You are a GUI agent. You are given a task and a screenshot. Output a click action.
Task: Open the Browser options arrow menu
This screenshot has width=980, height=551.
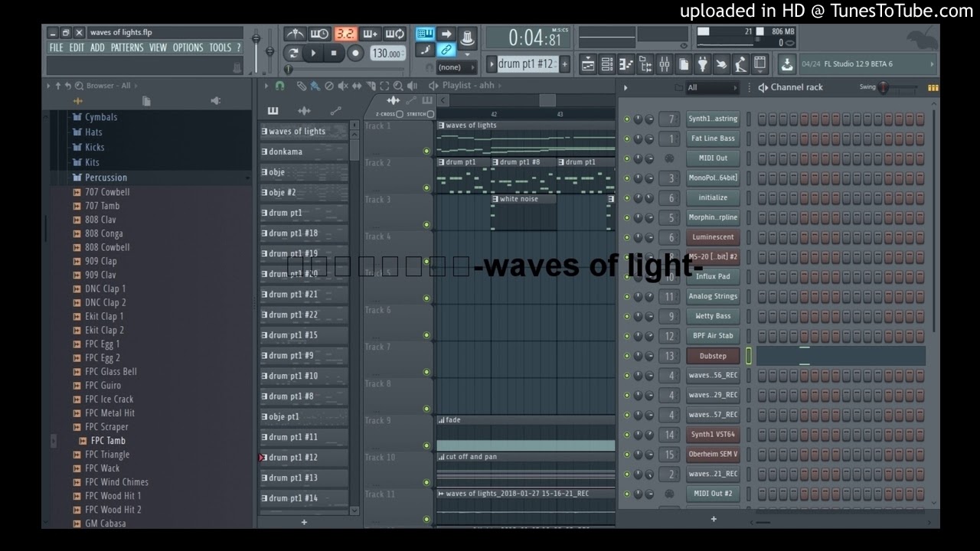(48, 86)
